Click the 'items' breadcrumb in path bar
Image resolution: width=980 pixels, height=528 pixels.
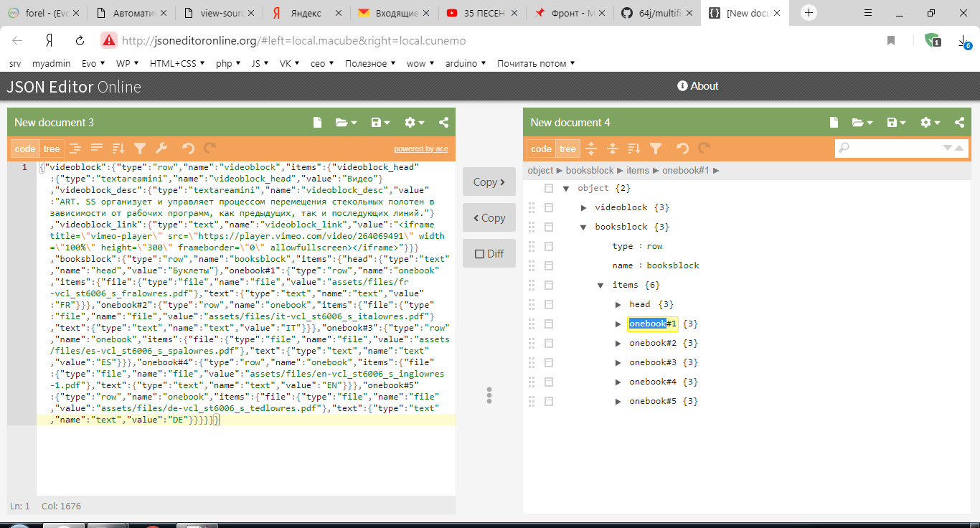pos(638,171)
